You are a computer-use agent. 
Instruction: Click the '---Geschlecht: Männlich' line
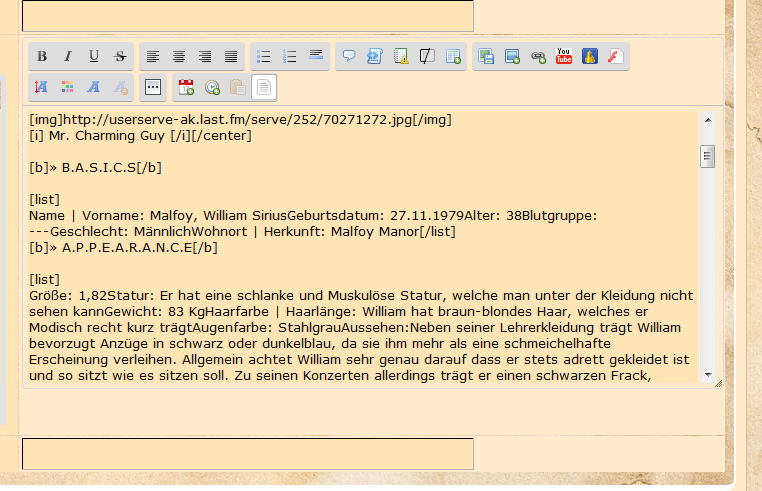(242, 232)
